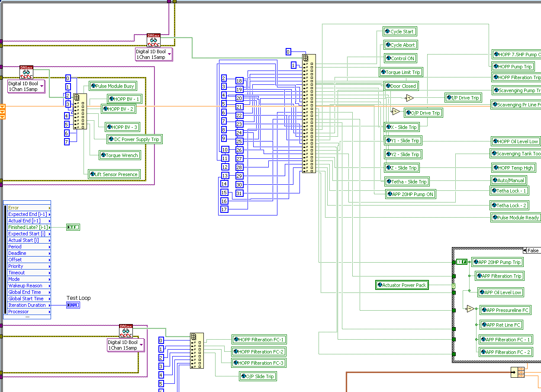Click the numeric constant 18
This screenshot has width=541, height=392.
[x=239, y=81]
